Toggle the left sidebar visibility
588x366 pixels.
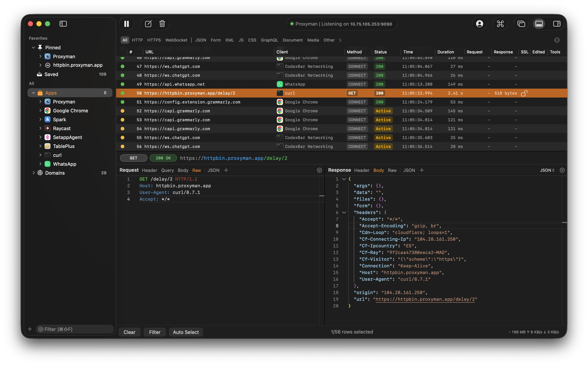63,24
